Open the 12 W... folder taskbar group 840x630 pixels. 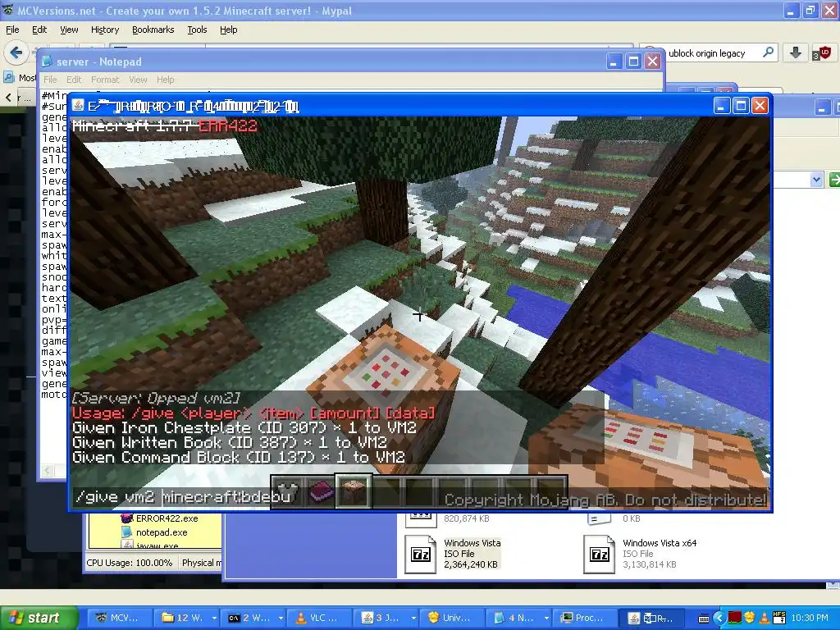187,618
